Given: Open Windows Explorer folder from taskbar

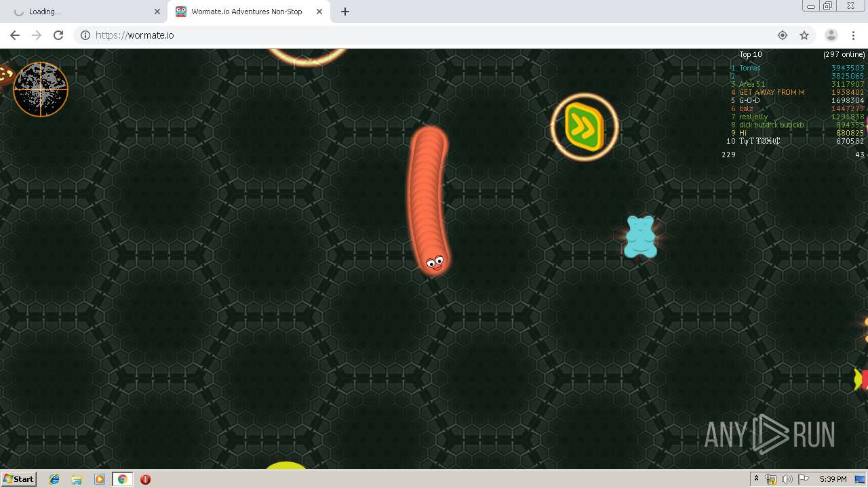Looking at the screenshot, I should (x=77, y=479).
